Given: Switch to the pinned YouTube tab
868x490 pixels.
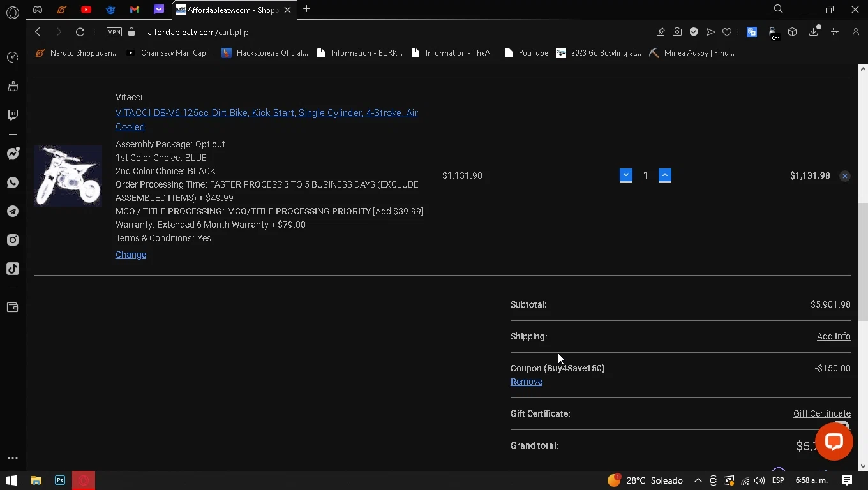Looking at the screenshot, I should (x=86, y=10).
